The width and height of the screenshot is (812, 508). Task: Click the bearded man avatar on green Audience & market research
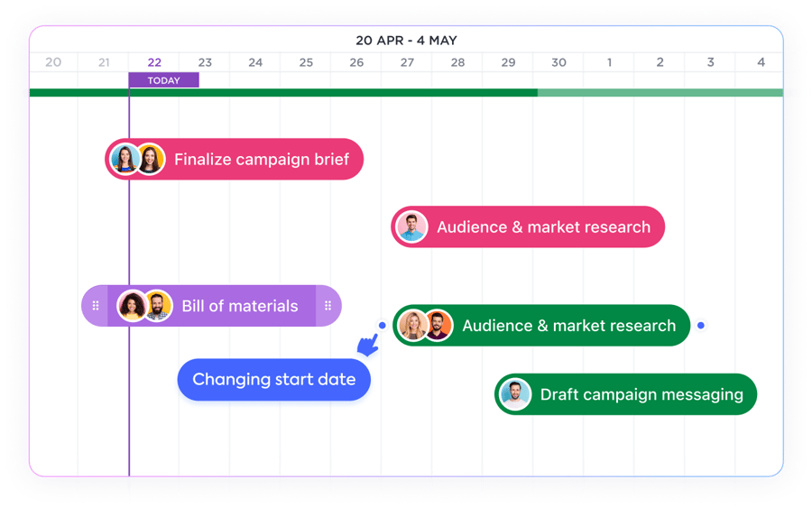point(438,325)
